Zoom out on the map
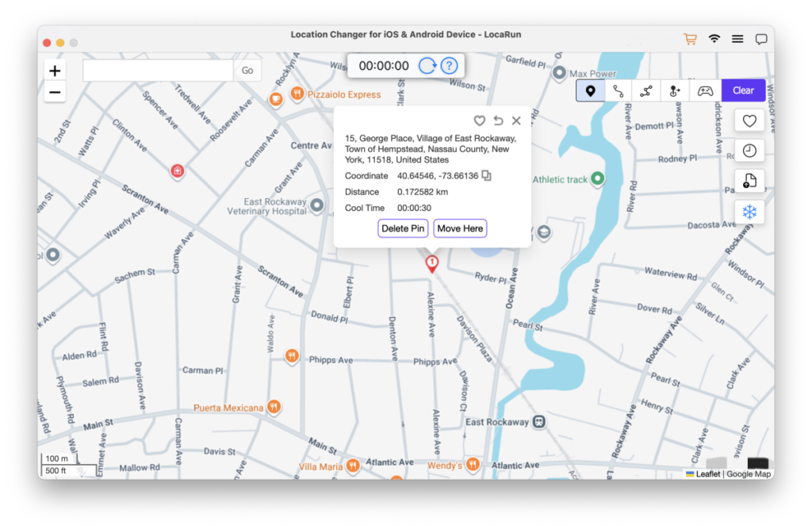 coord(55,92)
